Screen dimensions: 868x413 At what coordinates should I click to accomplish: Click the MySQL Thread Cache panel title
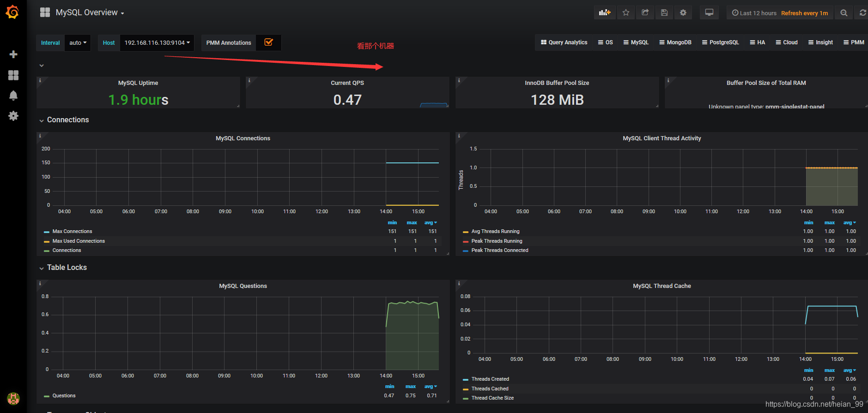[x=662, y=286]
